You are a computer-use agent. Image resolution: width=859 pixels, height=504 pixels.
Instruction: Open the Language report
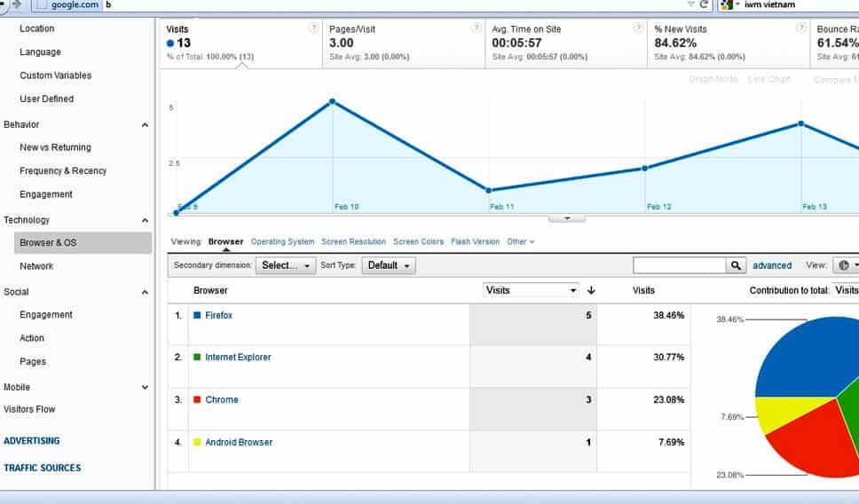tap(40, 52)
